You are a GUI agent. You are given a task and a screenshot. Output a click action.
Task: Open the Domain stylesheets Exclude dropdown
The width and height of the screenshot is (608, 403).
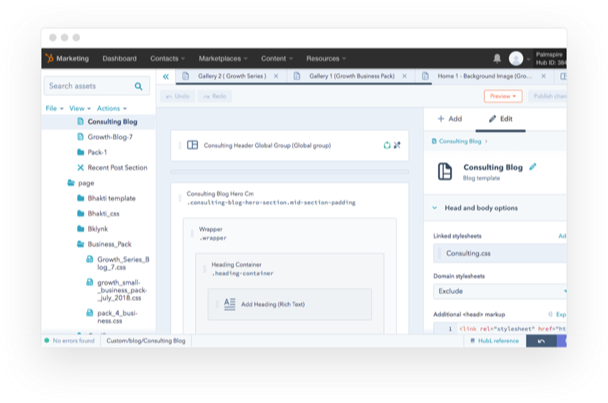(x=497, y=291)
